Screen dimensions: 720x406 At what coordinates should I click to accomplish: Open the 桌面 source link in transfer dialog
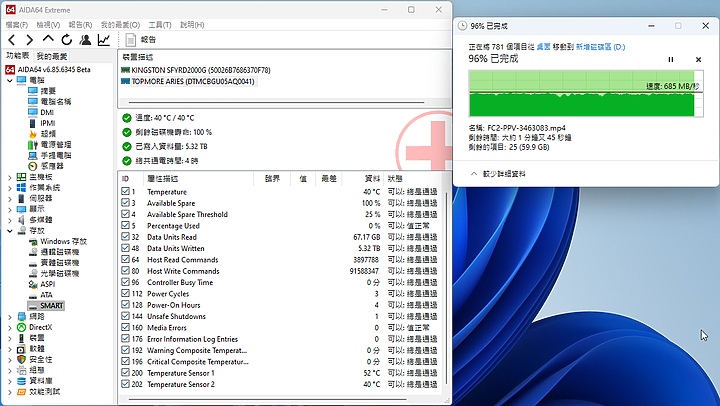[x=543, y=47]
